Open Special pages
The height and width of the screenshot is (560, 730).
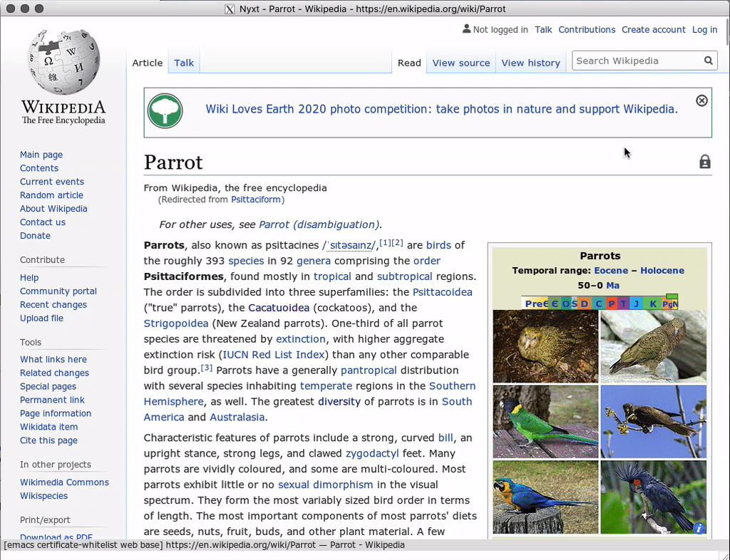coord(48,386)
